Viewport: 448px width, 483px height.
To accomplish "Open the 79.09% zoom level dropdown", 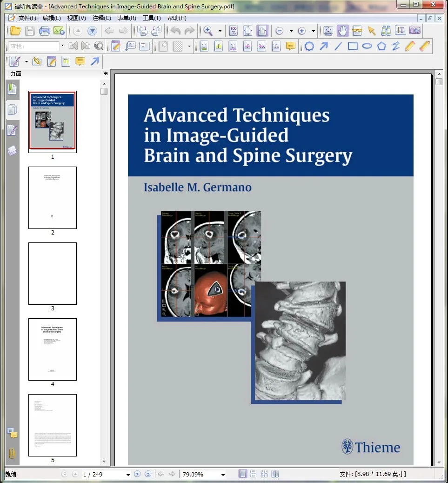I will [x=223, y=475].
